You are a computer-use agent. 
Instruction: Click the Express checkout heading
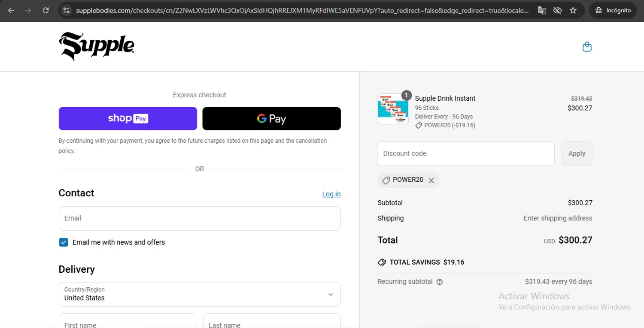[x=200, y=95]
